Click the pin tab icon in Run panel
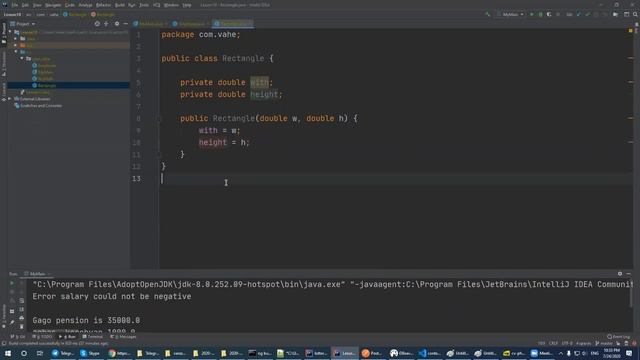Viewport: 640px width, 360px height. pyautogui.click(x=12, y=322)
